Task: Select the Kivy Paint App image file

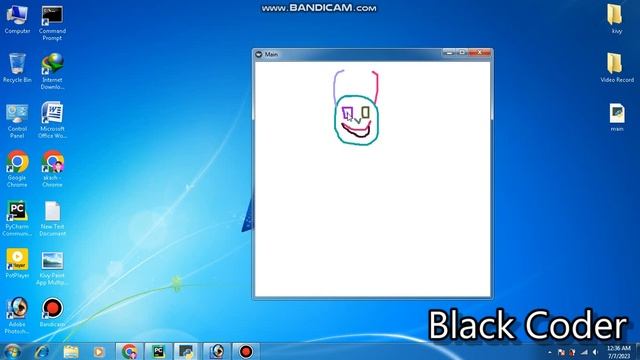Action: (52, 267)
